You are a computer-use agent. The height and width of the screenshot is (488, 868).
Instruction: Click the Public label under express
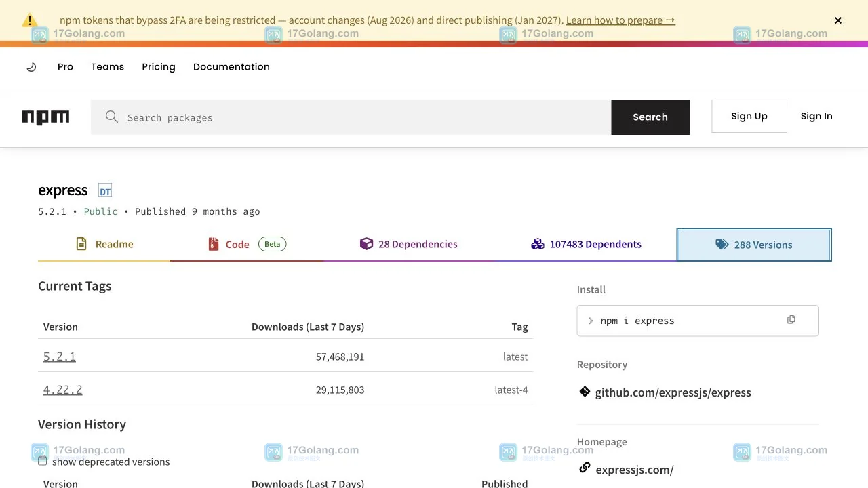point(100,211)
